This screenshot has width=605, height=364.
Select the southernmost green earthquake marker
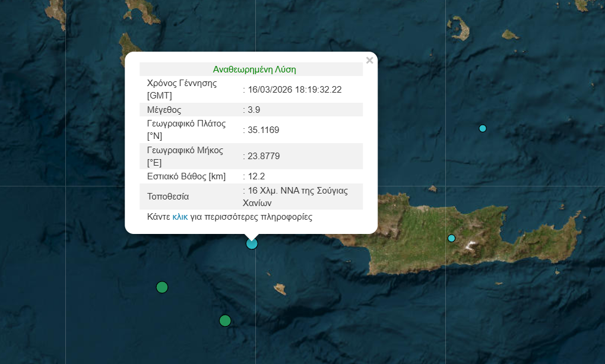(225, 321)
